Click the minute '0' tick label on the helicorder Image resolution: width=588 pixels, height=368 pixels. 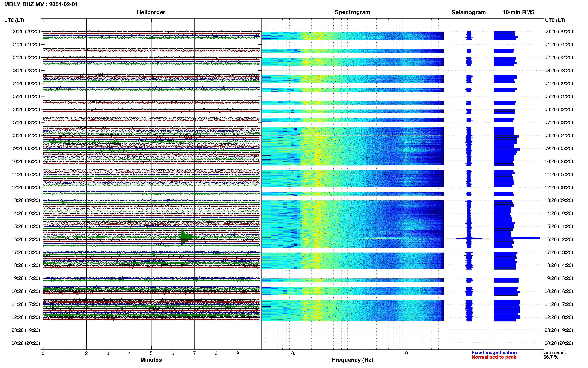(43, 353)
